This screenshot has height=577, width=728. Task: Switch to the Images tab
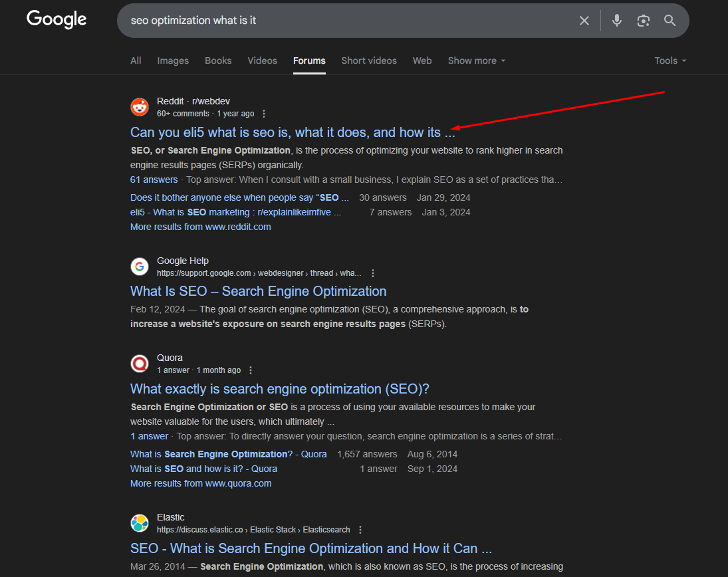point(173,60)
